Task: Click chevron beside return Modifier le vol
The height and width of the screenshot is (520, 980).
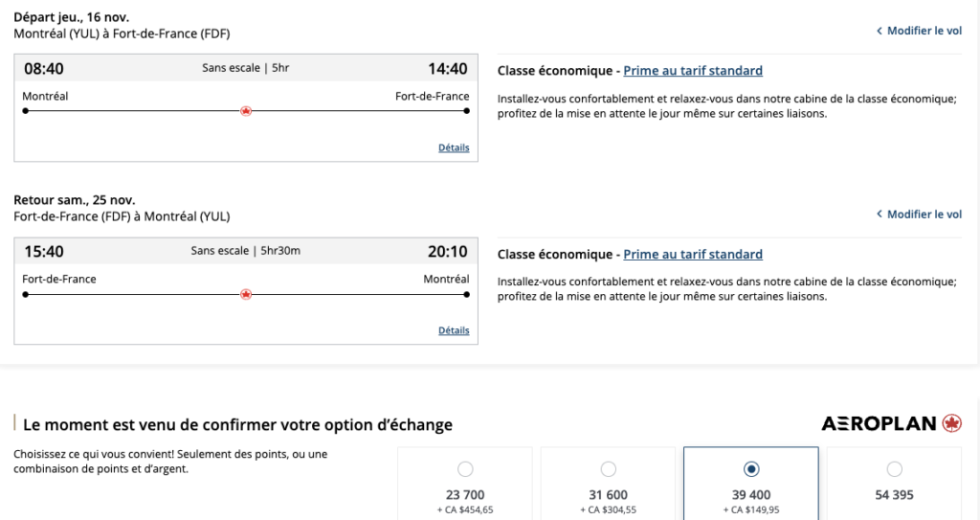Action: coord(880,215)
